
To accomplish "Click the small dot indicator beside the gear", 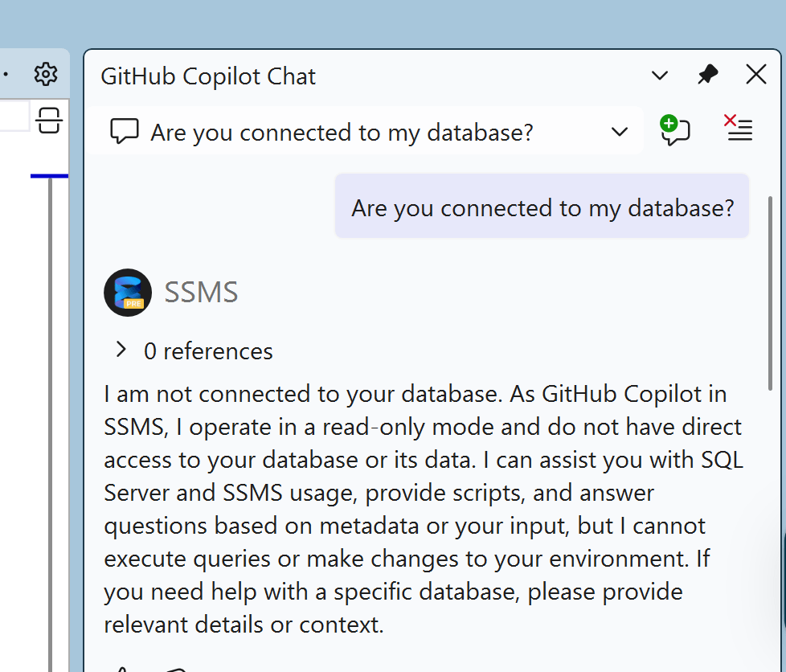I will 6,73.
